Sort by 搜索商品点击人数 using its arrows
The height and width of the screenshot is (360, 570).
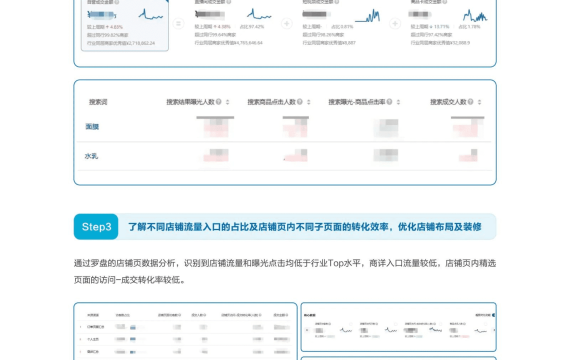(309, 102)
